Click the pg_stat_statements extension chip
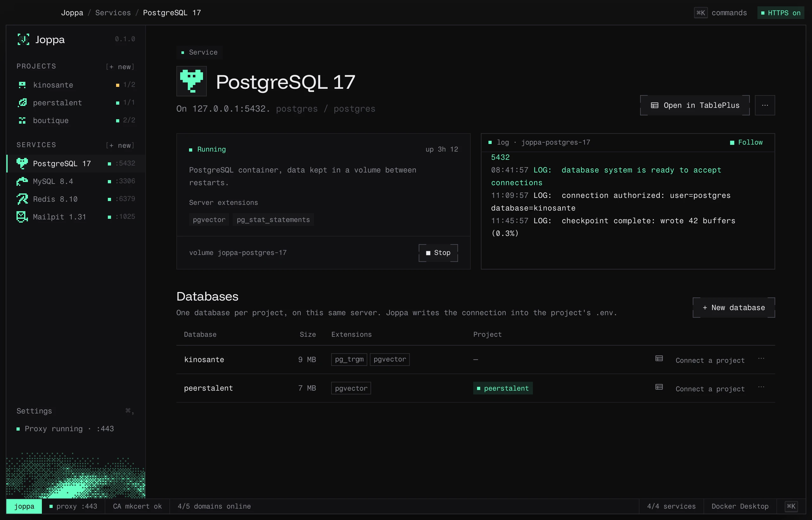Screen dimensions: 812x520 click(x=273, y=220)
